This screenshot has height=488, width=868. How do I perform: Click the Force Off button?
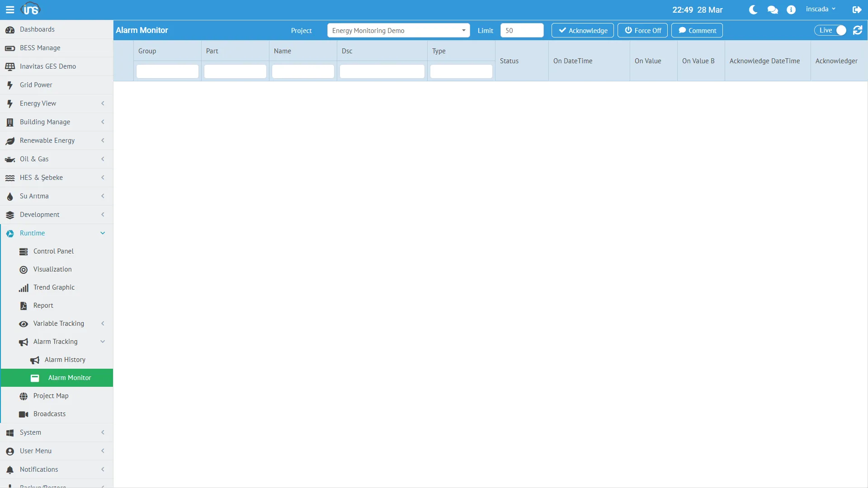coord(642,30)
